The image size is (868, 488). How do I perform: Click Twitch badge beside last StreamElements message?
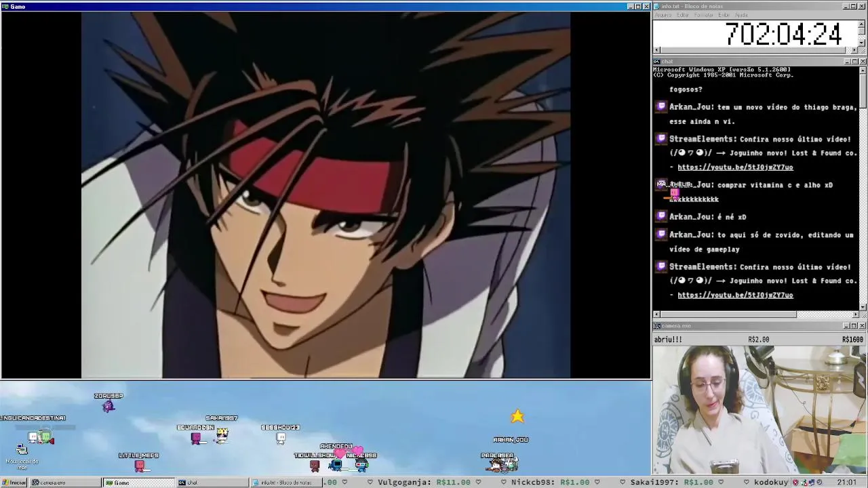click(x=661, y=266)
